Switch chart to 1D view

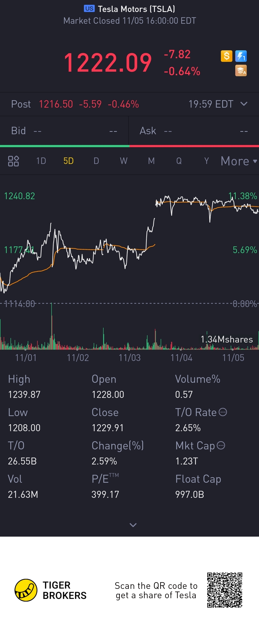point(41,161)
